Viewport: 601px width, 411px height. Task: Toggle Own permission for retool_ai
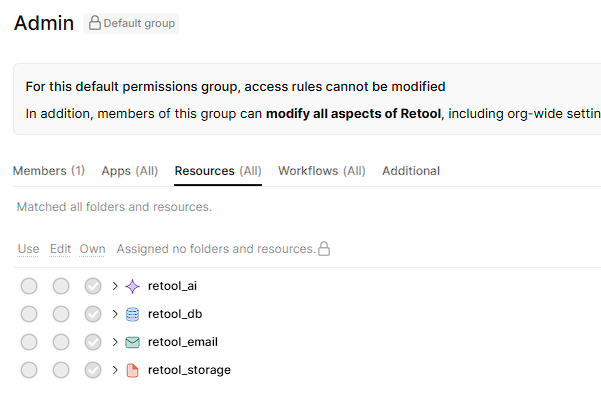point(93,286)
